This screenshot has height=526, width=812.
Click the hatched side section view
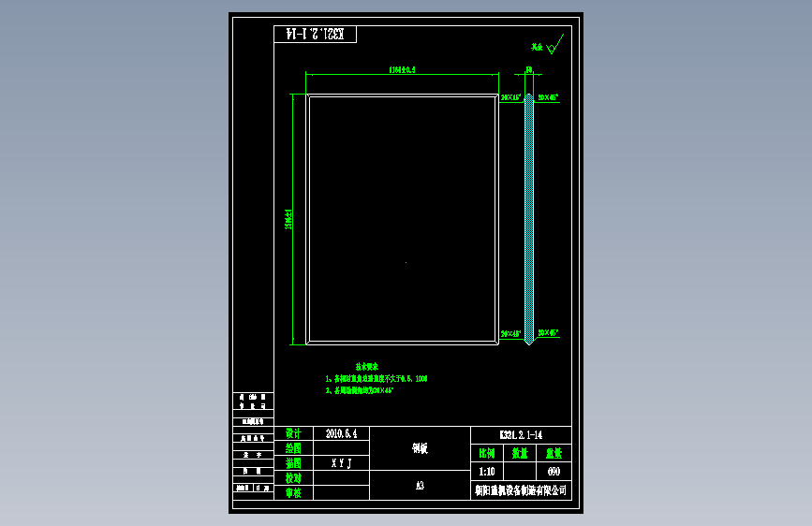(x=529, y=219)
